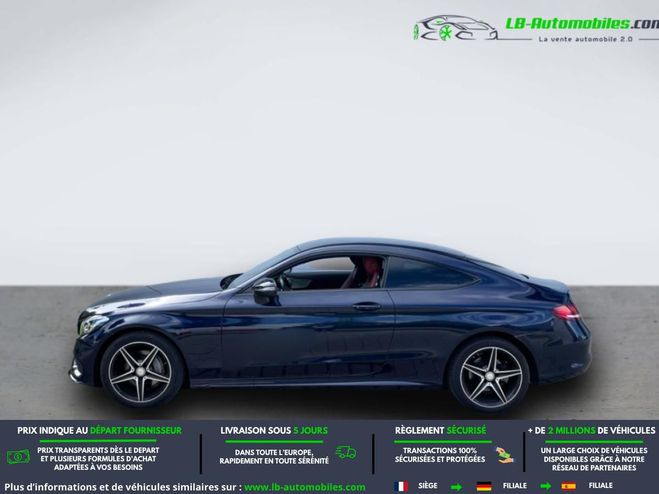Click the green banknote price icon
This screenshot has height=494, width=659.
point(18,457)
